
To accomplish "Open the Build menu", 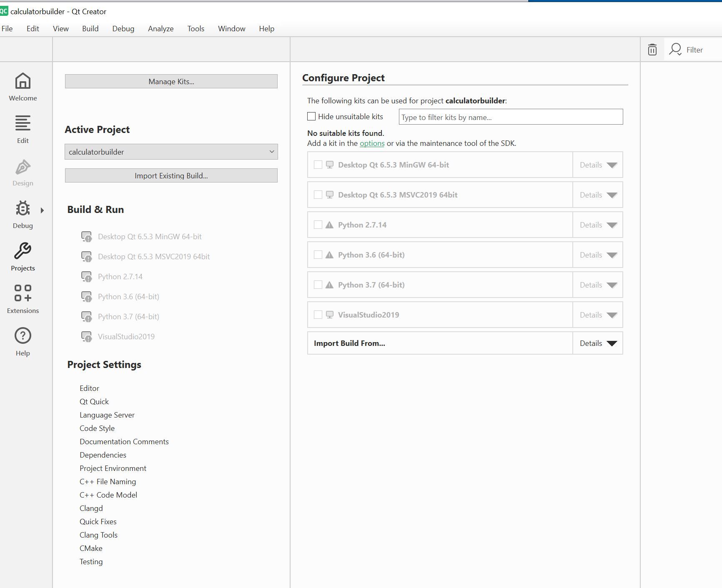I will point(90,29).
